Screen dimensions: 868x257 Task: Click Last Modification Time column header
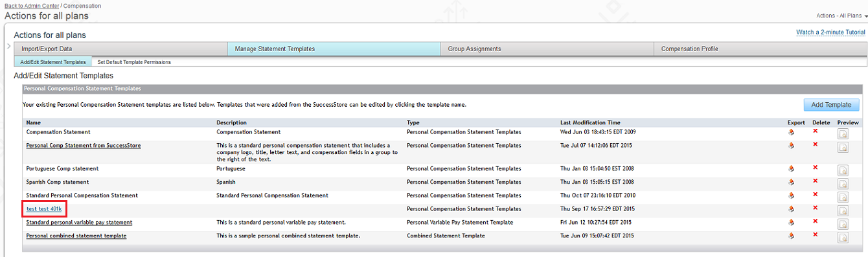tap(590, 122)
